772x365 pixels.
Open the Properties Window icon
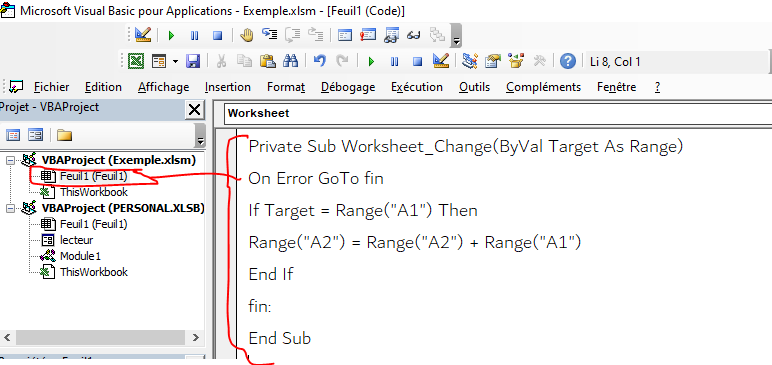[493, 62]
